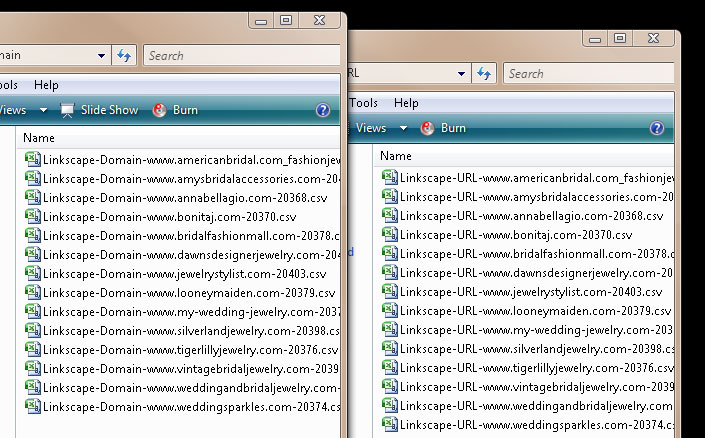The image size is (705, 438).
Task: Select Linkscape-Domain-www.vintagebridaljewelry.com file name
Action: (x=192, y=369)
